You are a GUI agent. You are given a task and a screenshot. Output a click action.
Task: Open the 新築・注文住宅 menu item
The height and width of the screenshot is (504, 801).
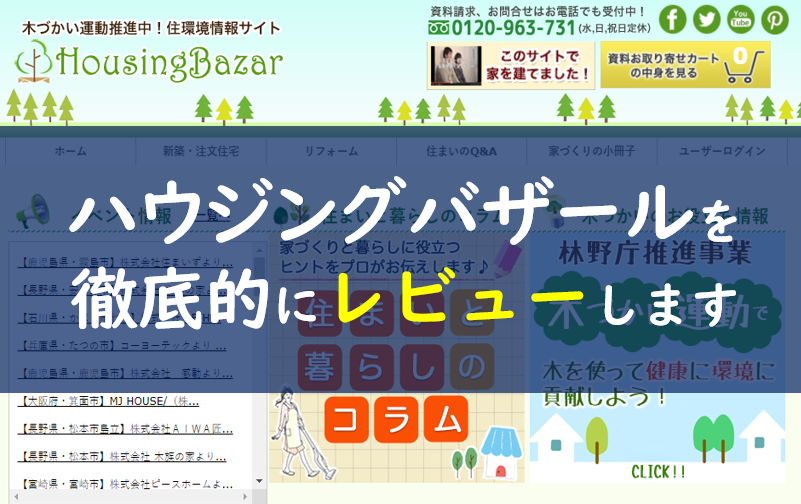click(201, 151)
